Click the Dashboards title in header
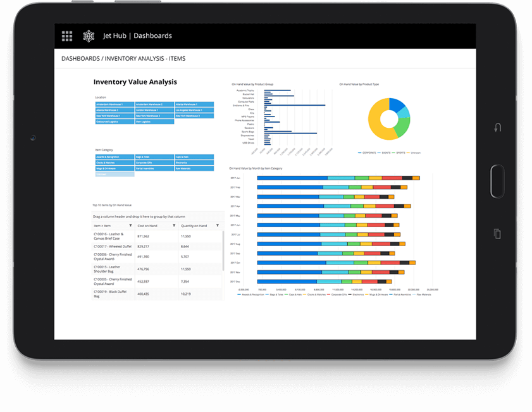532x412 pixels. (152, 36)
